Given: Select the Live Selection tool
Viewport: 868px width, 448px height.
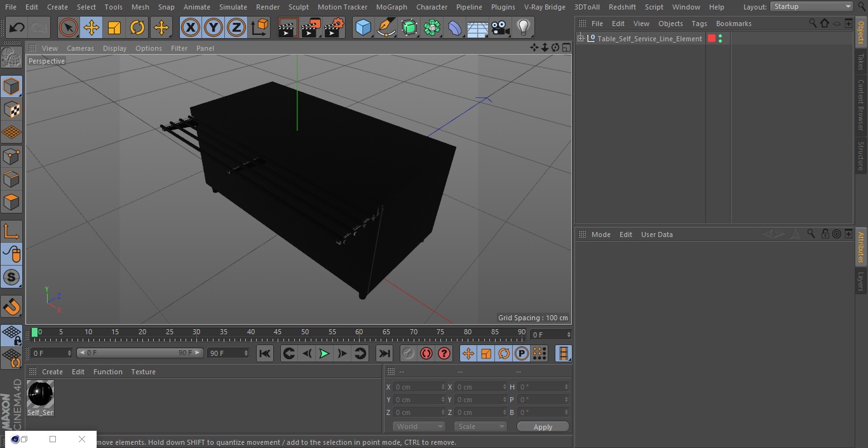Looking at the screenshot, I should [68, 28].
